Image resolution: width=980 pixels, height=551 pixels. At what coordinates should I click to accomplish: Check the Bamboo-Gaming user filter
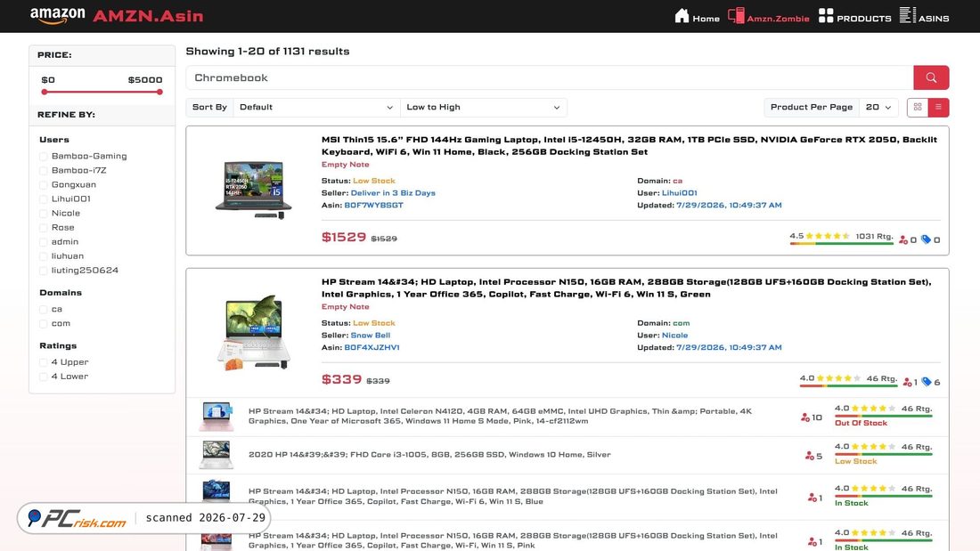point(43,156)
